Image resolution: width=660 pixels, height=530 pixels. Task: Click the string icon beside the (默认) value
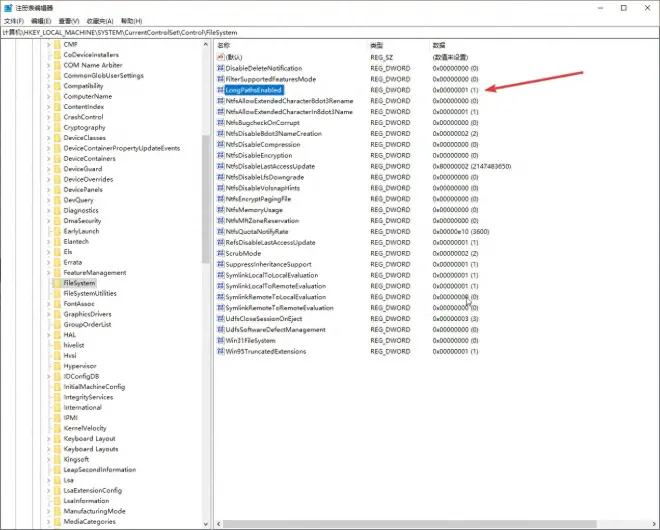(221, 57)
